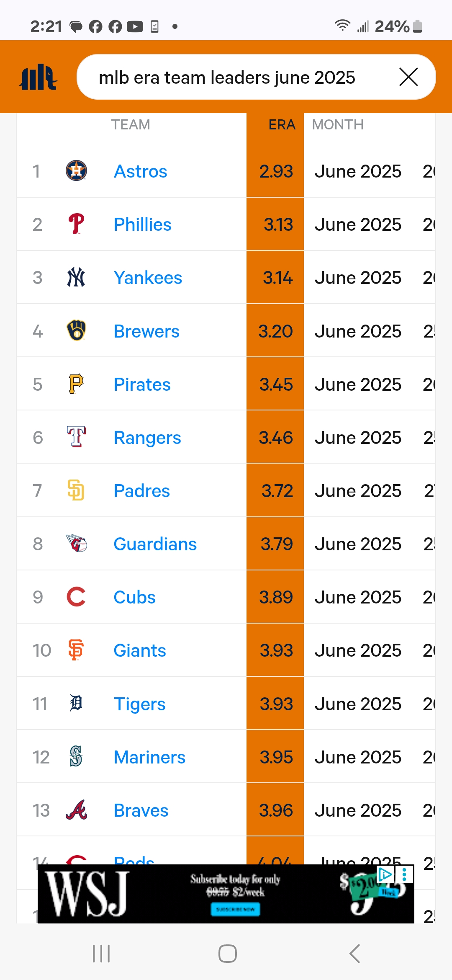Clear the search query with the X

[408, 77]
